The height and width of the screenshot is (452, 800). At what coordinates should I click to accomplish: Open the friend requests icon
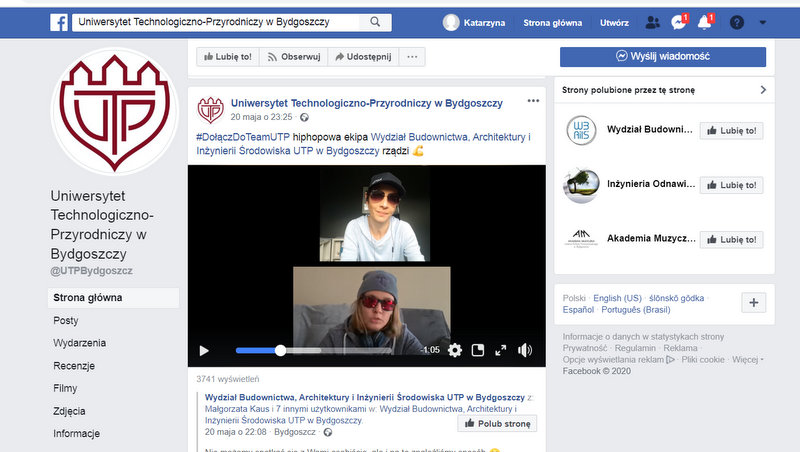click(652, 22)
